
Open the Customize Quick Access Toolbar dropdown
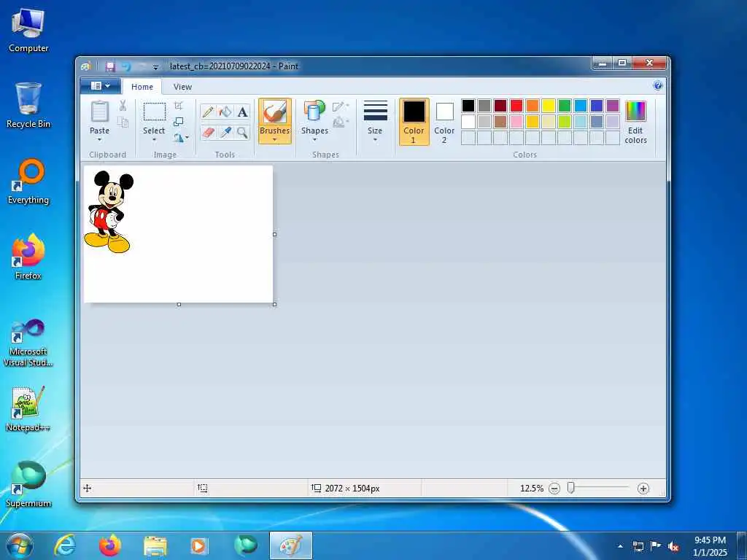pyautogui.click(x=155, y=67)
